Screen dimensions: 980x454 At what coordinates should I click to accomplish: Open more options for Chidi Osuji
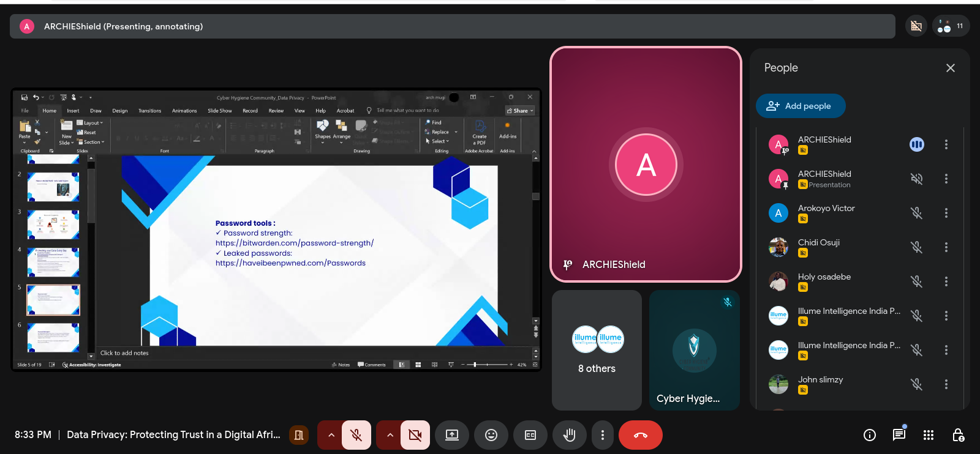946,247
